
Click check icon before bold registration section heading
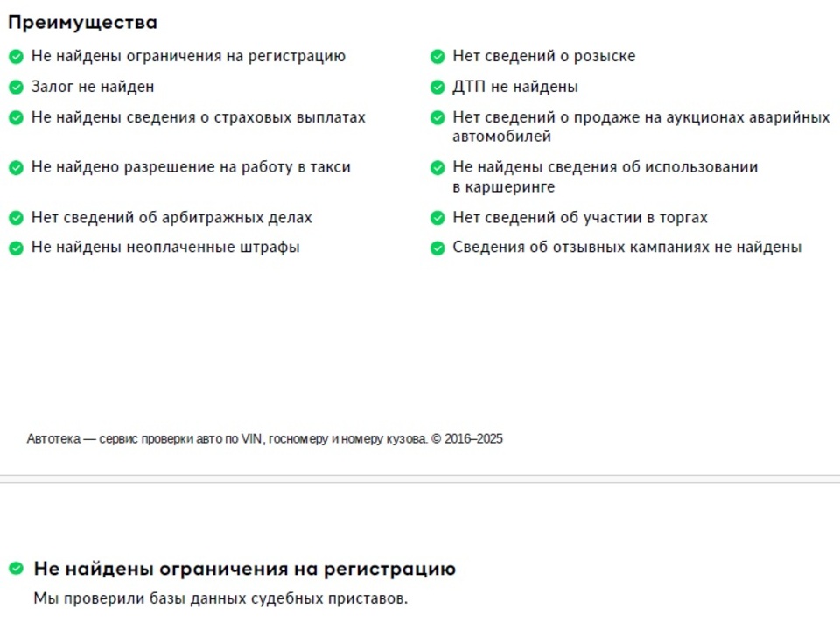[16, 569]
